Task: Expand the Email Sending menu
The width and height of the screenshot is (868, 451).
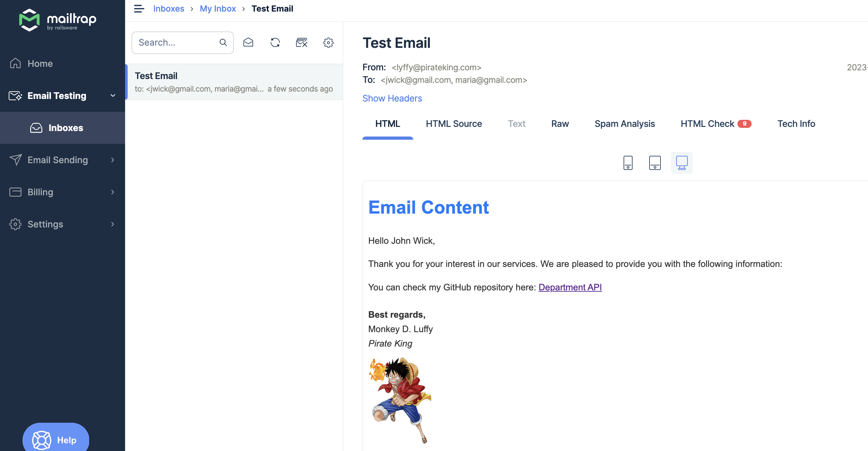Action: point(113,160)
